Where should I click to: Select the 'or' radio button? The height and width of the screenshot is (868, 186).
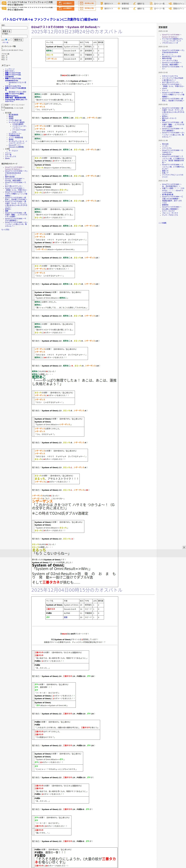(11, 39)
